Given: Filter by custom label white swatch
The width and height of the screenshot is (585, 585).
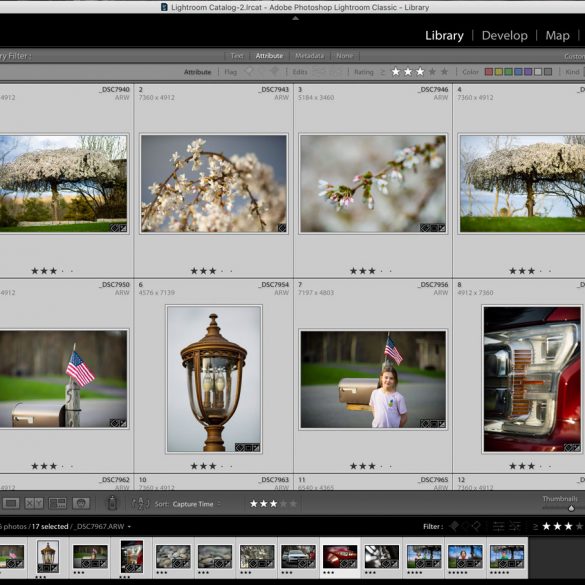Looking at the screenshot, I should 538,72.
